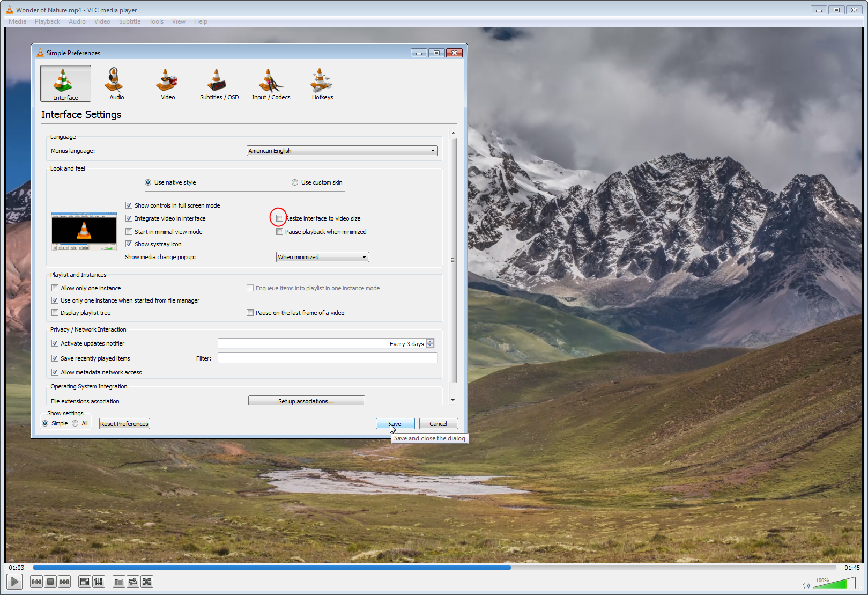Click the Save button
The width and height of the screenshot is (868, 595).
coord(395,424)
